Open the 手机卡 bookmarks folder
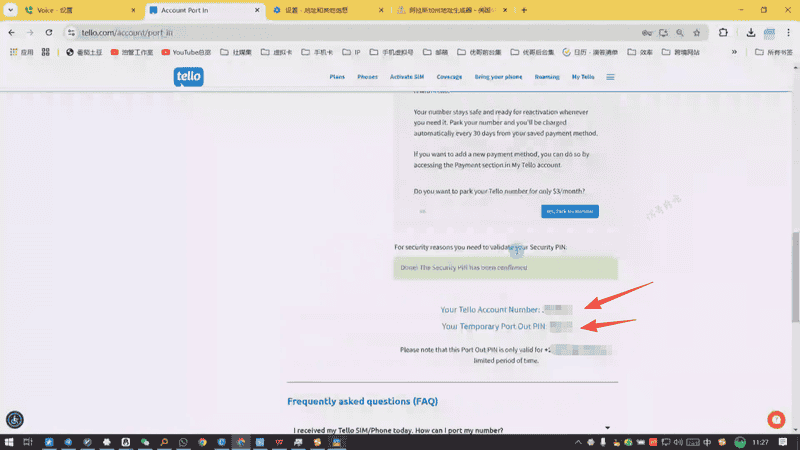The height and width of the screenshot is (450, 800). click(317, 52)
